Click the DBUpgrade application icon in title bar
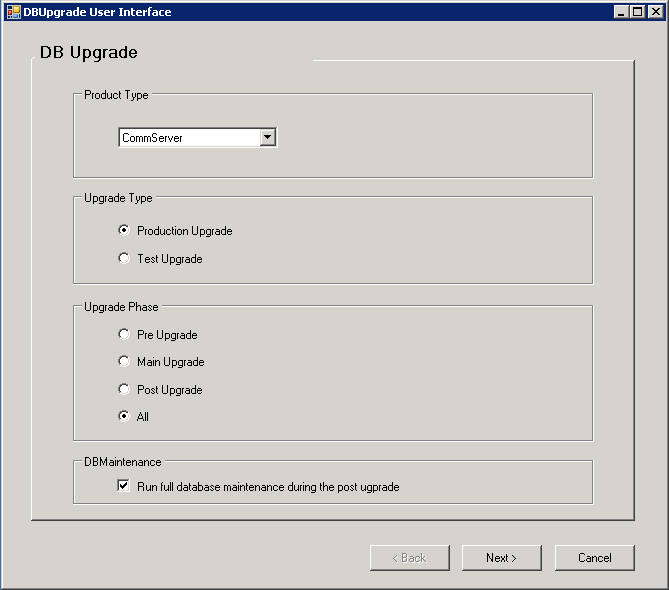The image size is (669, 590). pos(13,12)
